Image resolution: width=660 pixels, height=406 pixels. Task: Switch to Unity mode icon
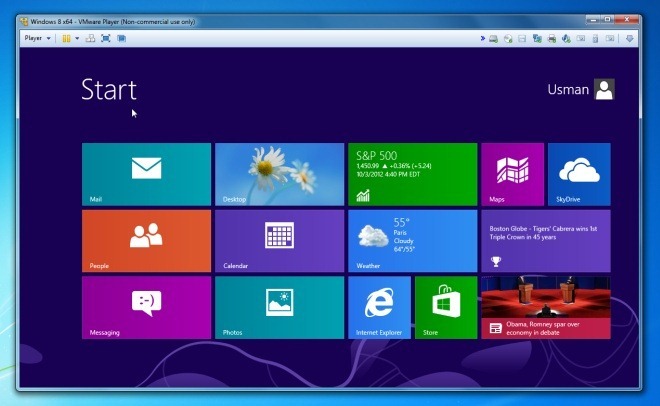point(121,38)
